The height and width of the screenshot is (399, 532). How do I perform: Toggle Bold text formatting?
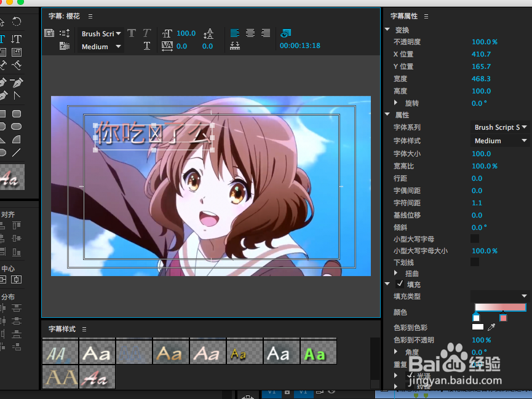tap(132, 33)
